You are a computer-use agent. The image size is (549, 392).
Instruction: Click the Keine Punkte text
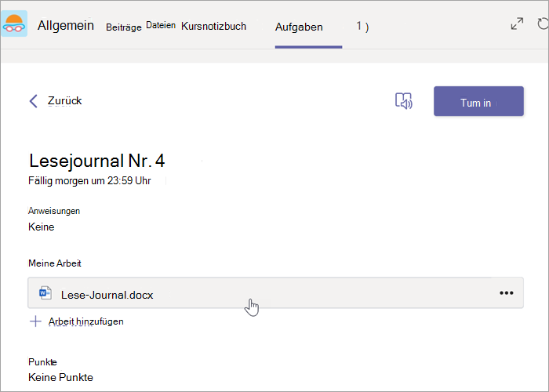tap(60, 377)
